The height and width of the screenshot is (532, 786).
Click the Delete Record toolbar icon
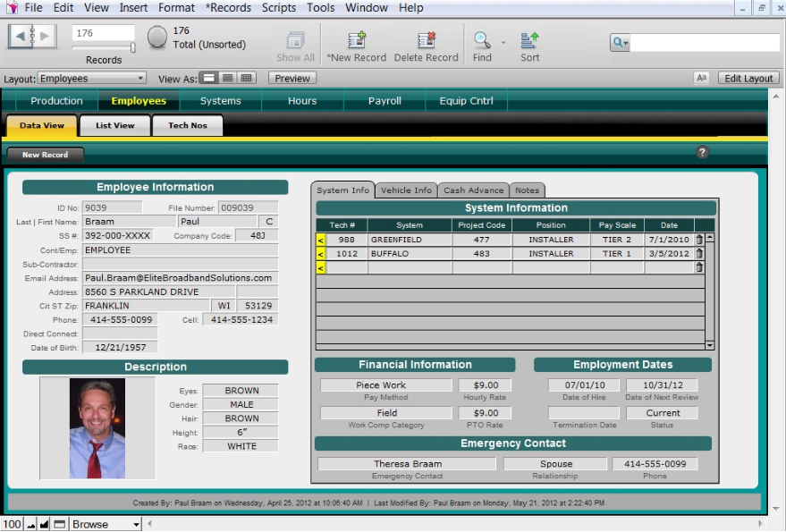pos(427,40)
